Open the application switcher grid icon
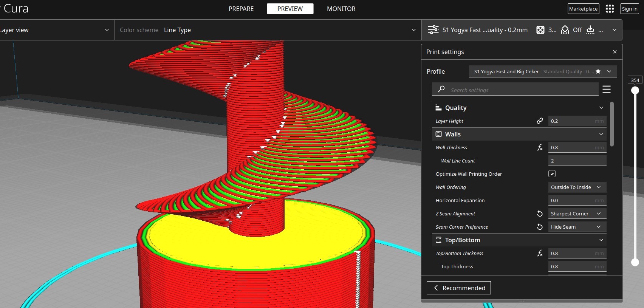Viewport: 644px width, 308px height. click(x=610, y=9)
